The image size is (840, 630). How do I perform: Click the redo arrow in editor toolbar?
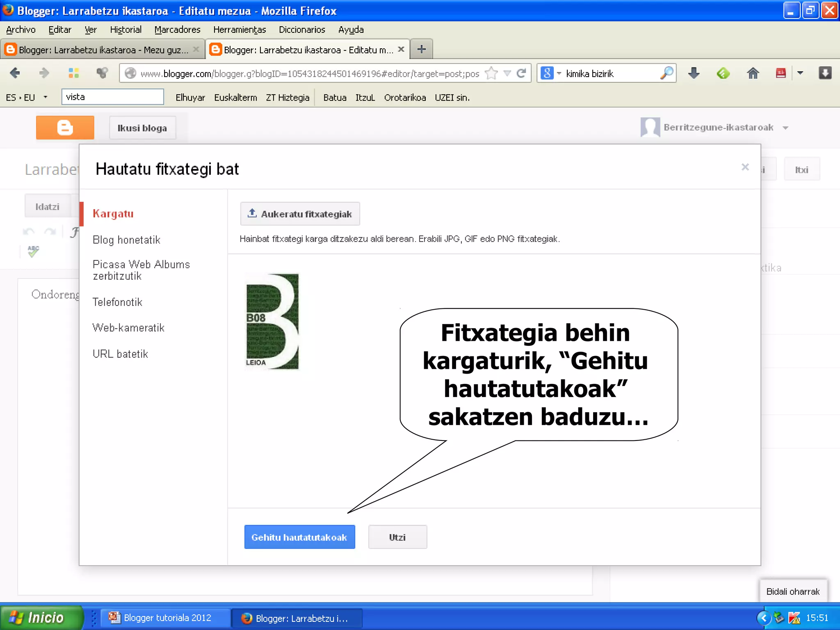tap(50, 232)
